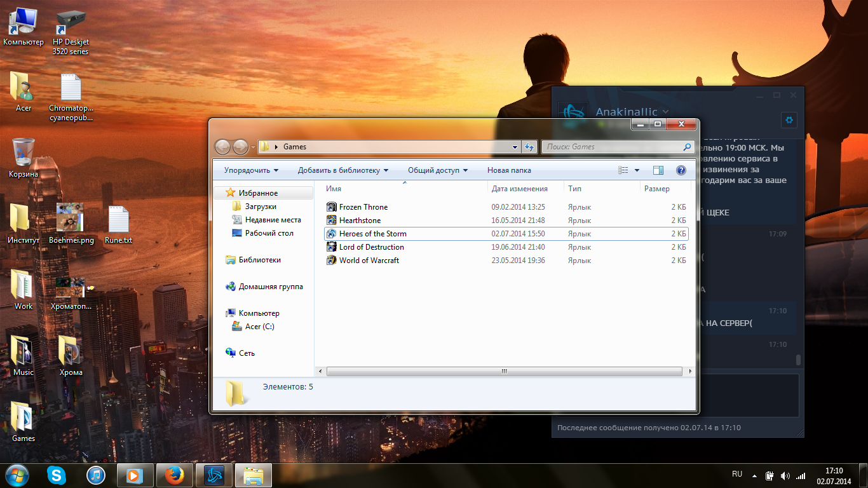Open the view options dropdown arrow

[637, 170]
